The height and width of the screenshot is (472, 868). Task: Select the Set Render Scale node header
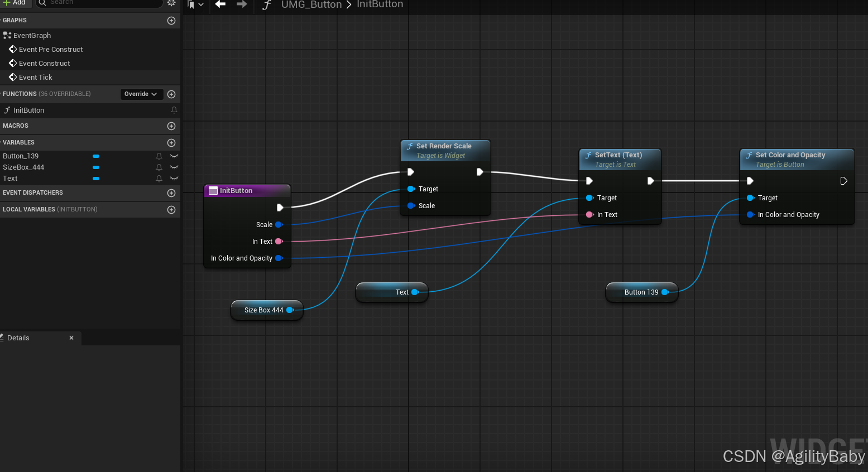point(445,151)
